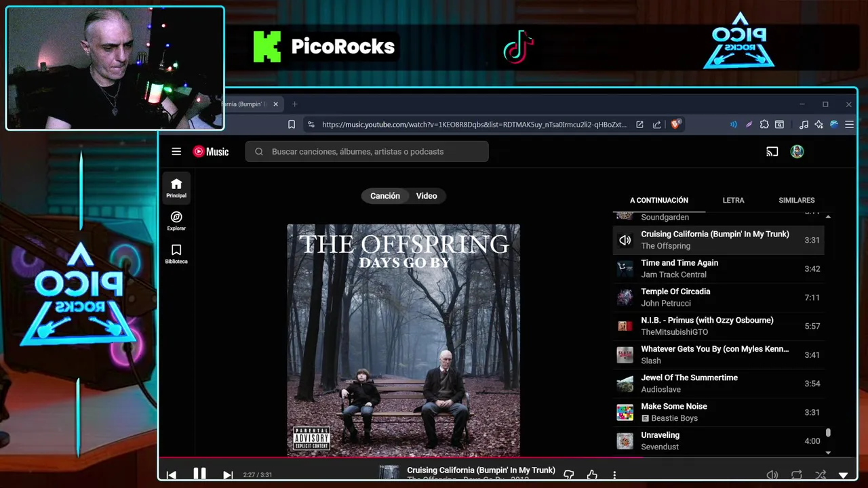The height and width of the screenshot is (488, 868).
Task: Open the YouTube Music hamburger menu
Action: click(x=176, y=152)
